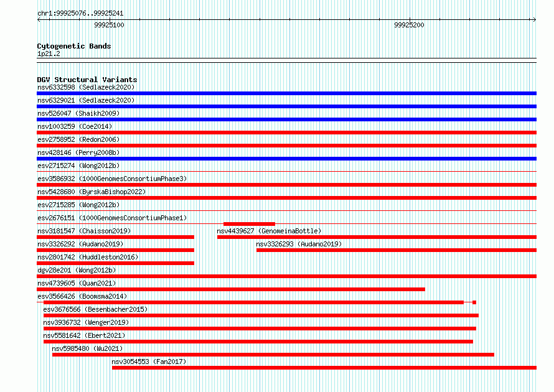554x392 pixels.
Task: Click nsv3326292 (Audano2019) label
Action: tap(80, 244)
